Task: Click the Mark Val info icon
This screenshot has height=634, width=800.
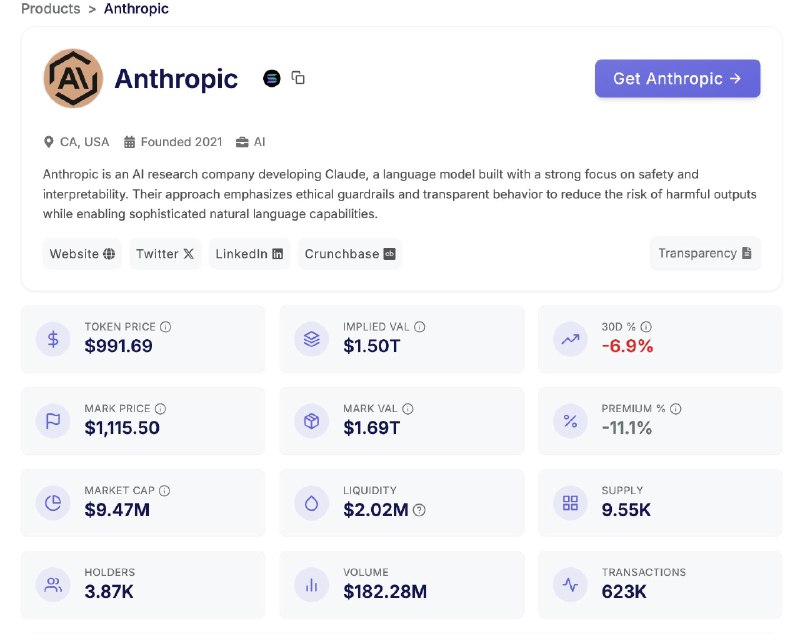Action: click(x=408, y=409)
